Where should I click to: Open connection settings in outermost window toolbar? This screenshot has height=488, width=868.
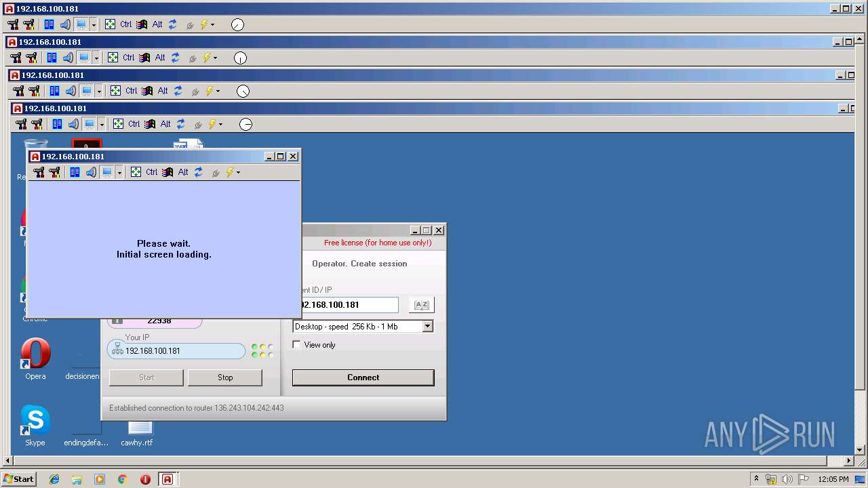pyautogui.click(x=13, y=24)
